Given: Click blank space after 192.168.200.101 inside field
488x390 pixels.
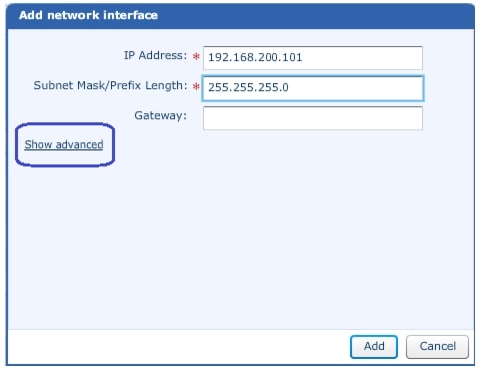Looking at the screenshot, I should click(x=362, y=58).
